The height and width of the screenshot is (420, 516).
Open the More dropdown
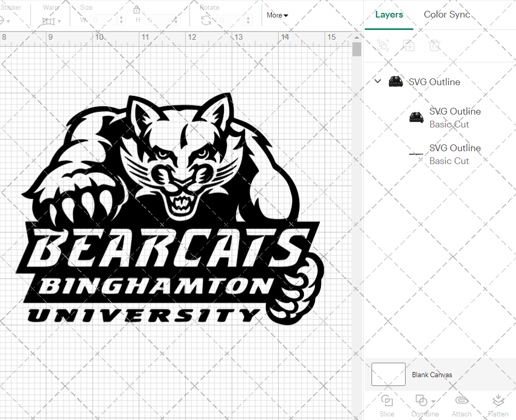tap(277, 15)
